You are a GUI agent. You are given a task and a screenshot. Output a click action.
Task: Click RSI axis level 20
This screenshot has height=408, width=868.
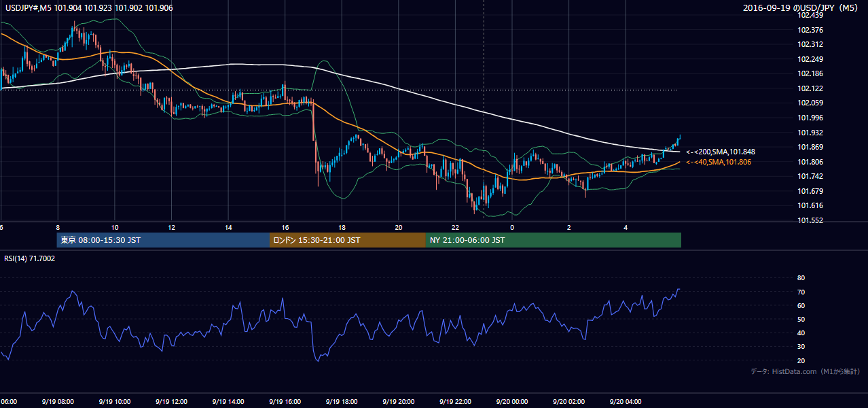tap(801, 360)
